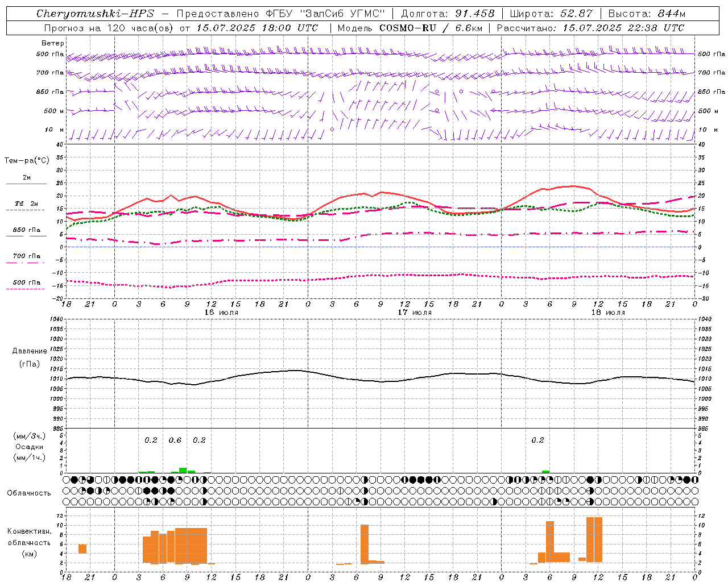Click the Широта: 52.87 value
This screenshot has height=582, width=728.
551,14
